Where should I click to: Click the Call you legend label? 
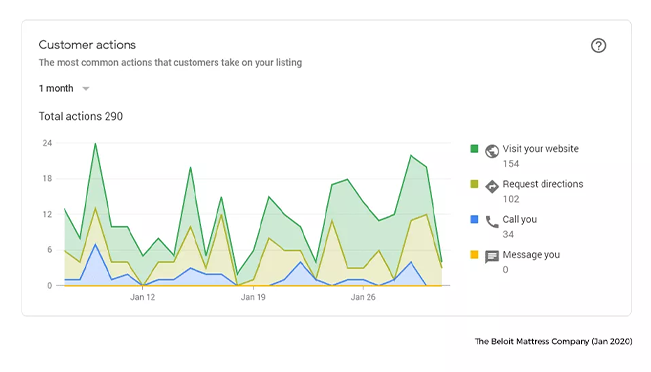coord(519,219)
